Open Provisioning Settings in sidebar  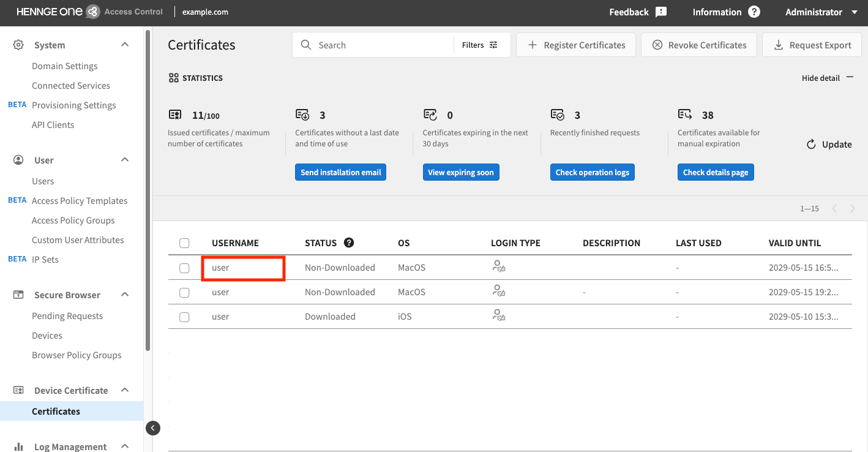point(74,105)
